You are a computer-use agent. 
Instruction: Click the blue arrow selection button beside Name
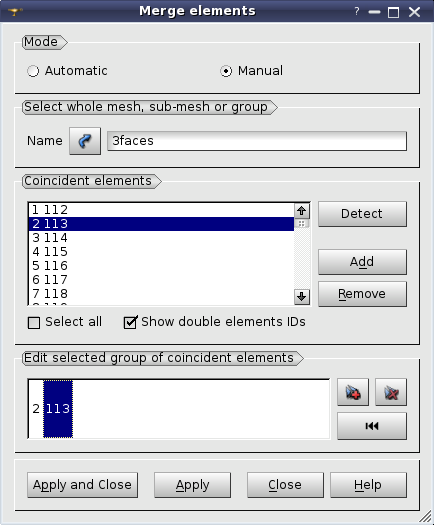tap(85, 141)
